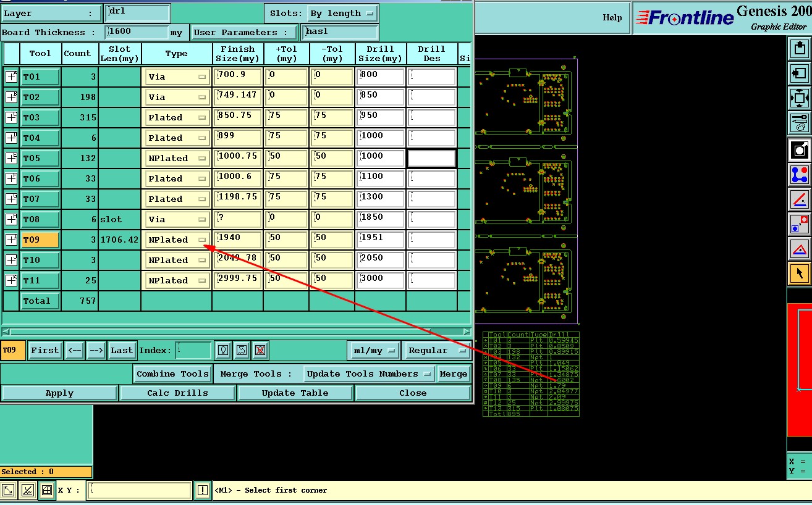Viewport: 812px width, 505px height.
Task: Click the red-crossed clear highlight icon
Action: click(x=260, y=350)
